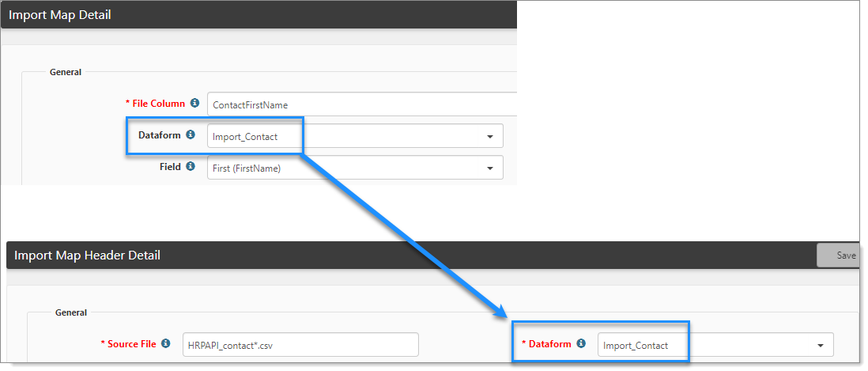This screenshot has width=868, height=371.
Task: Click the info icon beside Source File
Action: (x=166, y=343)
